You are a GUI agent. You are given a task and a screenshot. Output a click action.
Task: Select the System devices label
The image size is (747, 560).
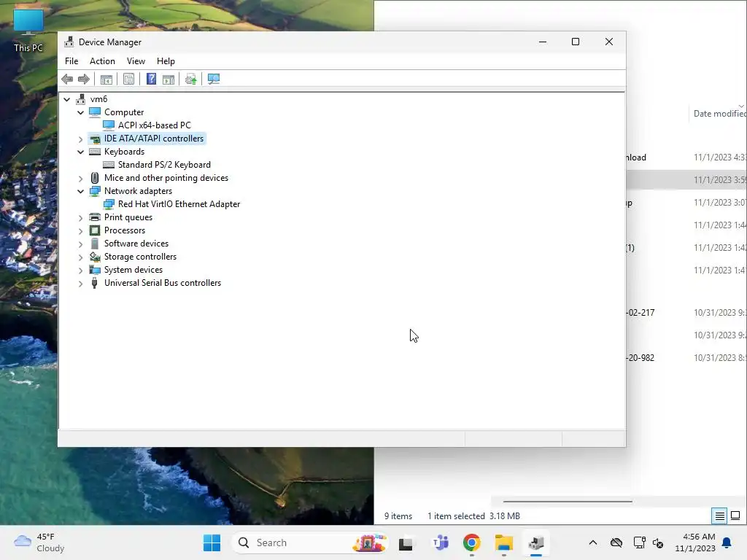tap(133, 270)
